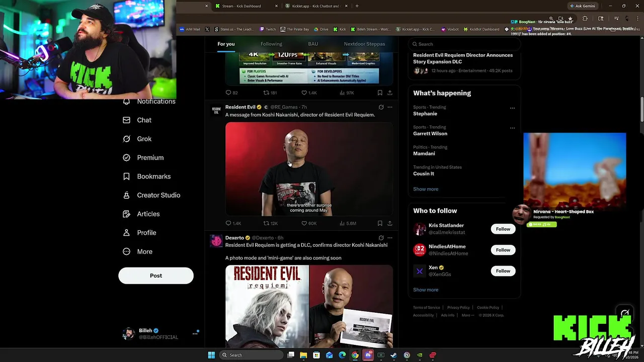Reply to the top post with 82 replies
This screenshot has width=644, height=362.
click(x=231, y=93)
